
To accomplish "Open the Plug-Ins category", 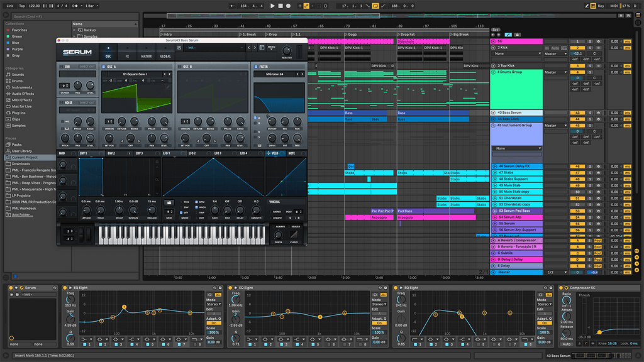I will [x=18, y=113].
